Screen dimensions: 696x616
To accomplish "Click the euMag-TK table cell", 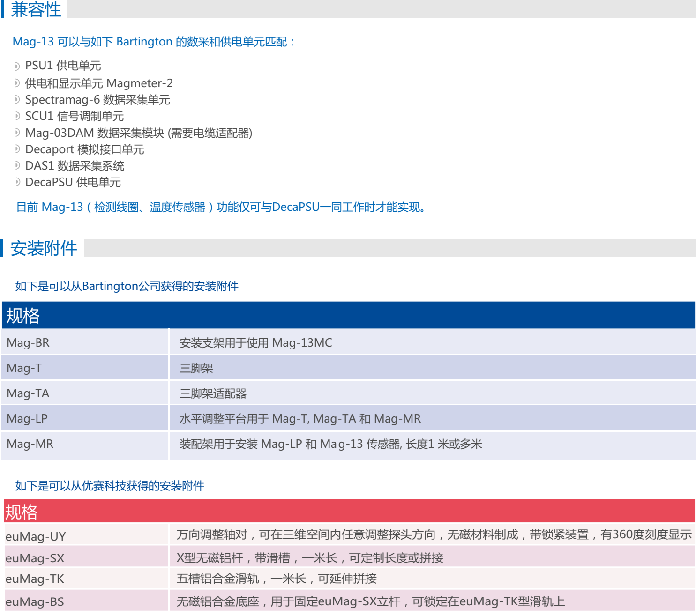I will coord(86,579).
